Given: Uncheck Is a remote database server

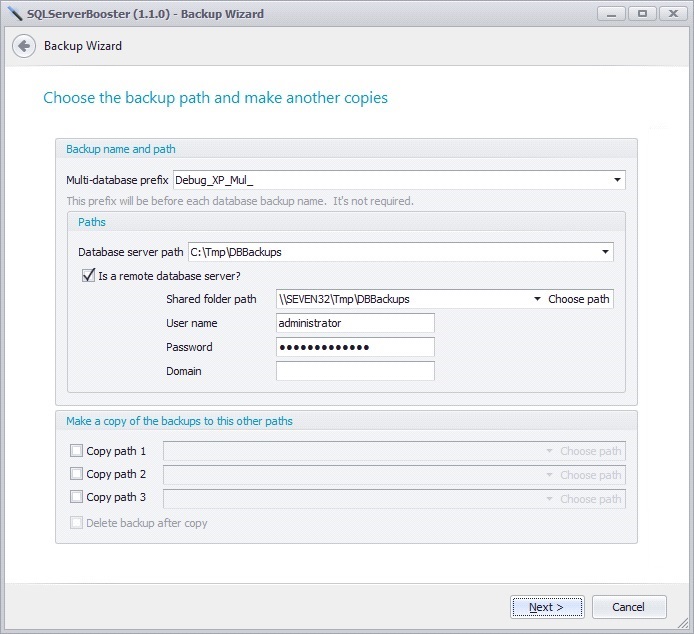Looking at the screenshot, I should [89, 275].
